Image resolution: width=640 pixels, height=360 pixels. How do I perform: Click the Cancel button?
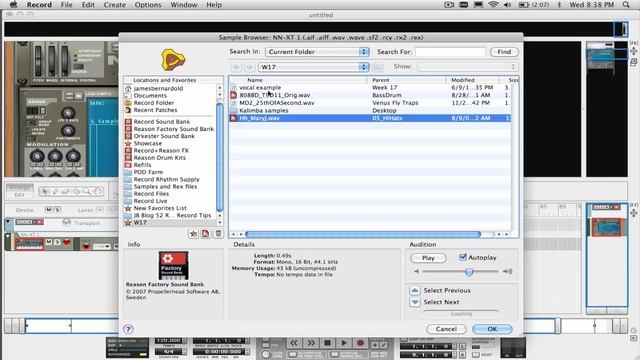[446, 329]
